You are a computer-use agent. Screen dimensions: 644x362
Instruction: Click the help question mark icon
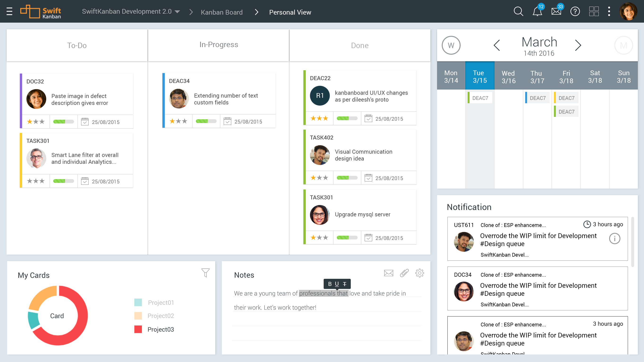coord(575,12)
